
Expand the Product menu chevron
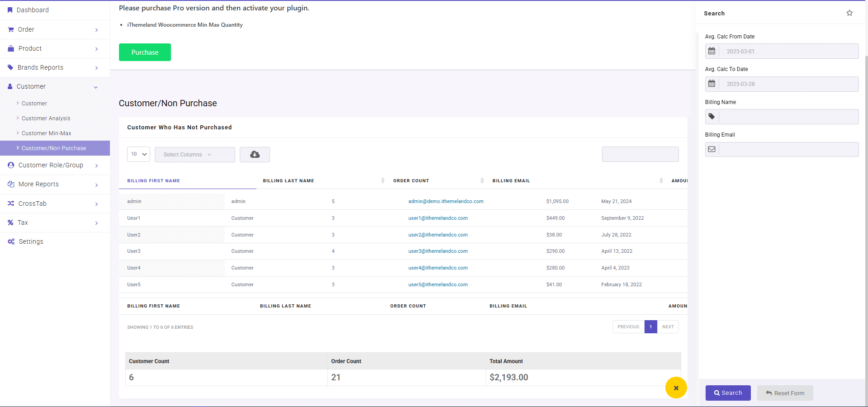click(96, 49)
